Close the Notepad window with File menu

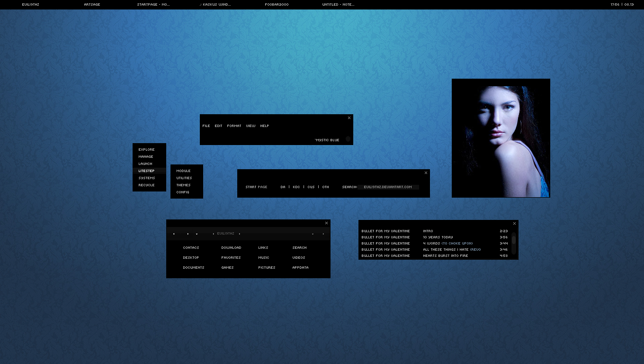(349, 118)
